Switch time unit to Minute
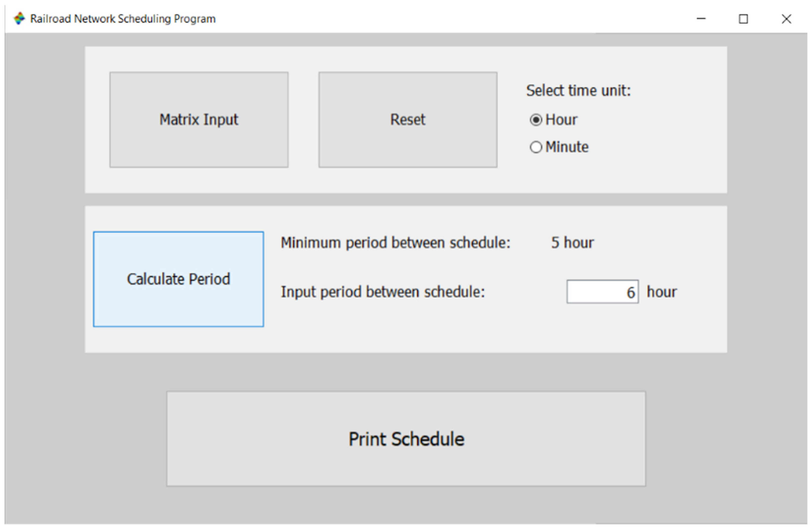Screen dimensions: 812x528 (x=536, y=147)
